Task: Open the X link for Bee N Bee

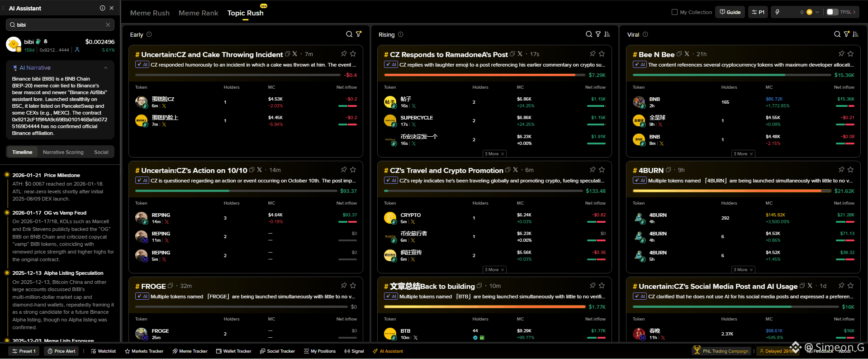Action: pyautogui.click(x=687, y=54)
